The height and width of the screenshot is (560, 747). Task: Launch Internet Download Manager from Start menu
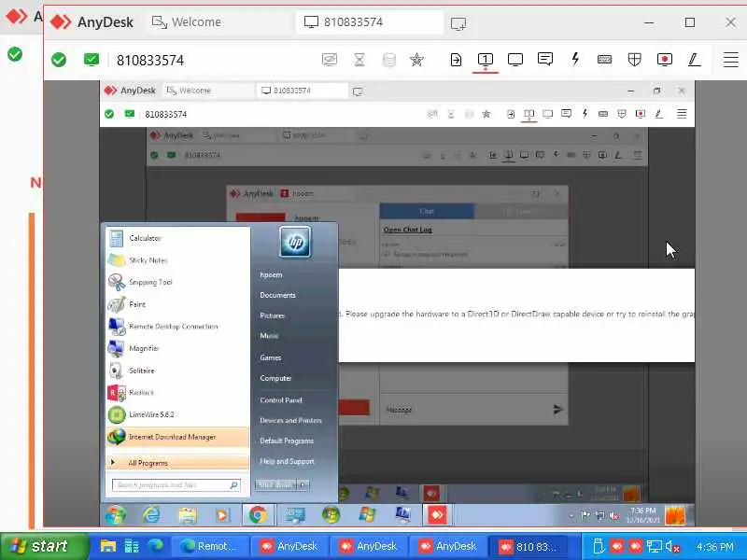[x=177, y=437]
